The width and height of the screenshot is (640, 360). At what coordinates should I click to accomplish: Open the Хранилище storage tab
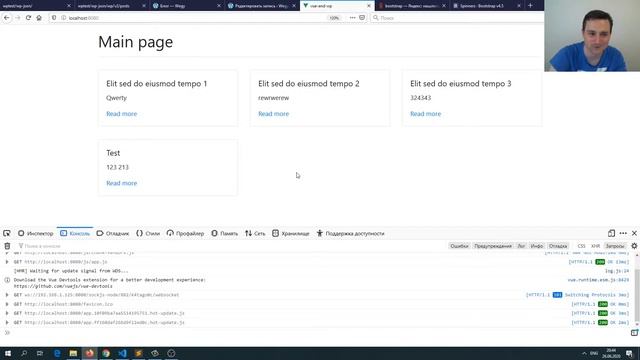291,233
